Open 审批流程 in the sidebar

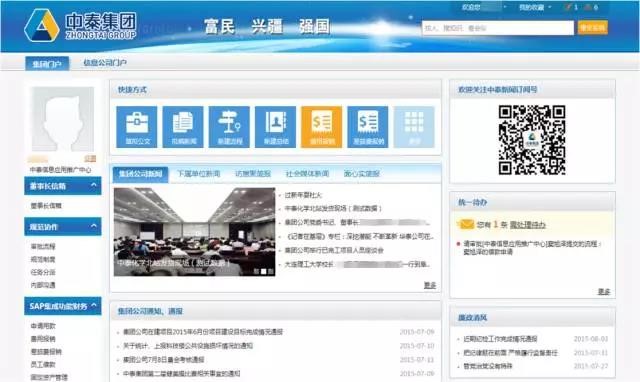43,247
